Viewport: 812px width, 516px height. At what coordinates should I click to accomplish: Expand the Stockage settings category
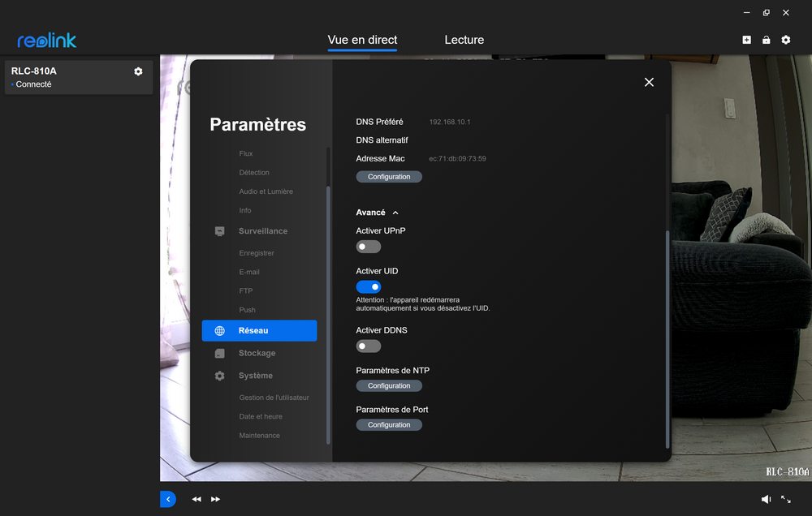(257, 354)
